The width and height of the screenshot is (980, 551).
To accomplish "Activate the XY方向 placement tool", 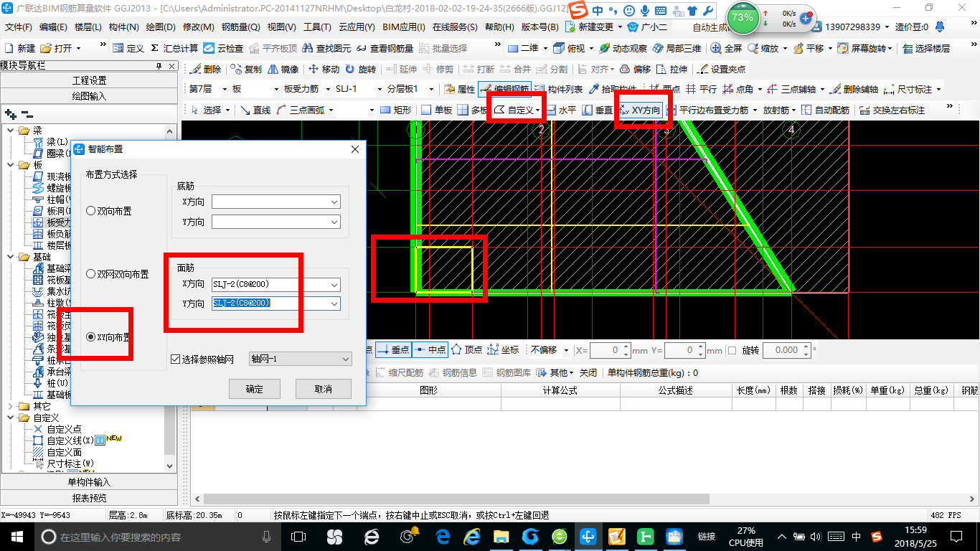I will click(x=640, y=110).
